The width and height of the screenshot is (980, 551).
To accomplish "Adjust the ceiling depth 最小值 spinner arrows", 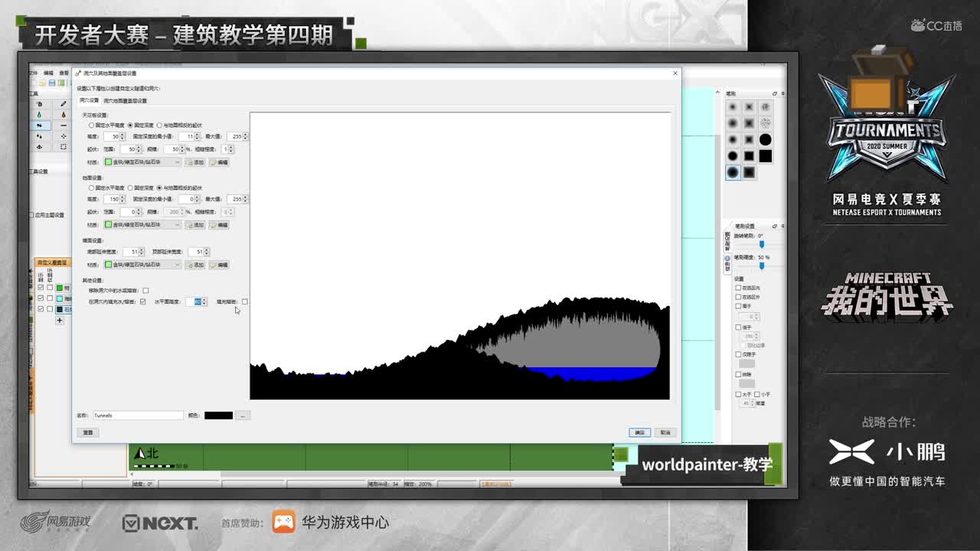I will pyautogui.click(x=197, y=136).
